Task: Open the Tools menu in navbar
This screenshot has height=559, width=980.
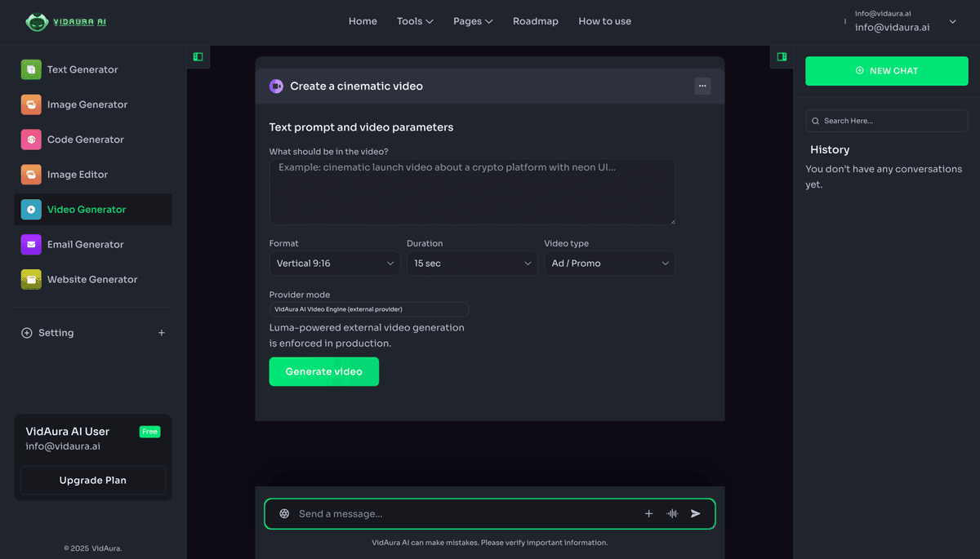Action: click(x=415, y=21)
